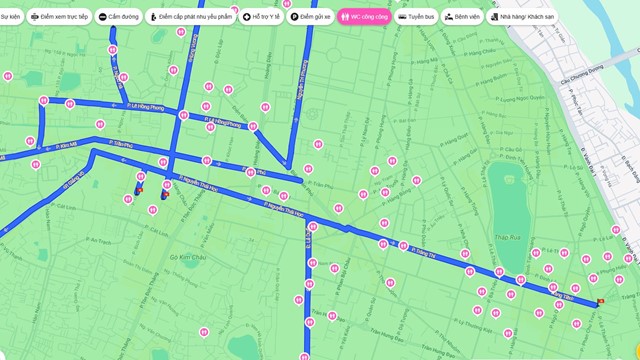Viewport: 640px width, 360px height.
Task: Click the 'P. Hàng Gai' street label
Action: point(465,158)
